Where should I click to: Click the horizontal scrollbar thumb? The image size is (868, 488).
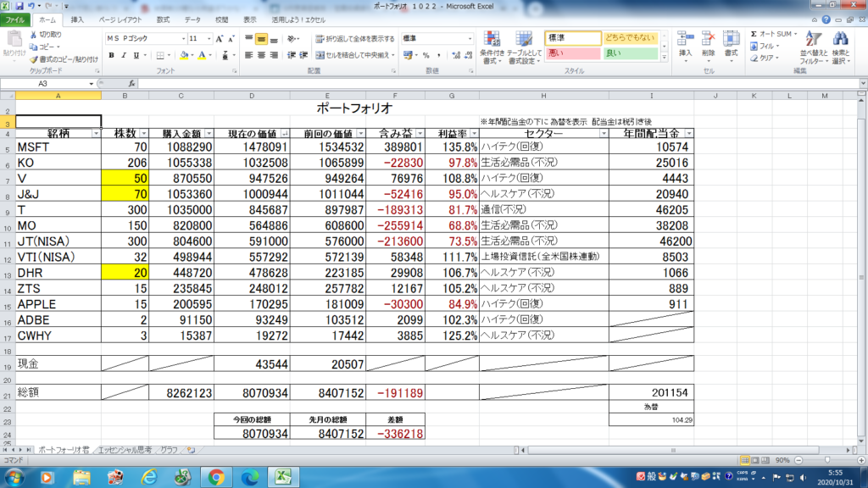673,451
